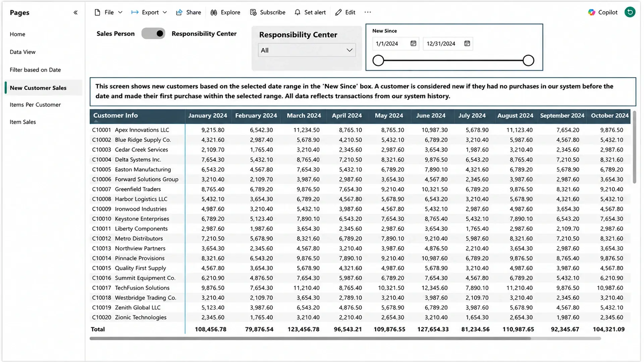Open Explore binoculars icon

click(214, 12)
